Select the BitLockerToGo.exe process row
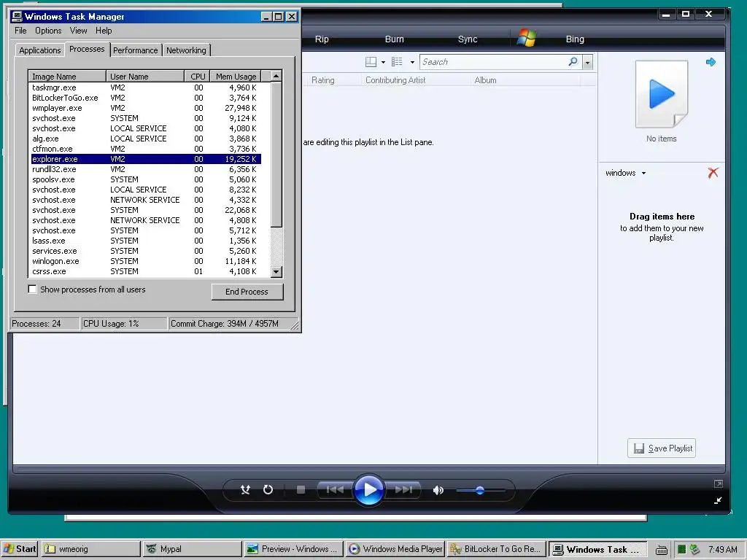This screenshot has height=560, width=747. [145, 98]
